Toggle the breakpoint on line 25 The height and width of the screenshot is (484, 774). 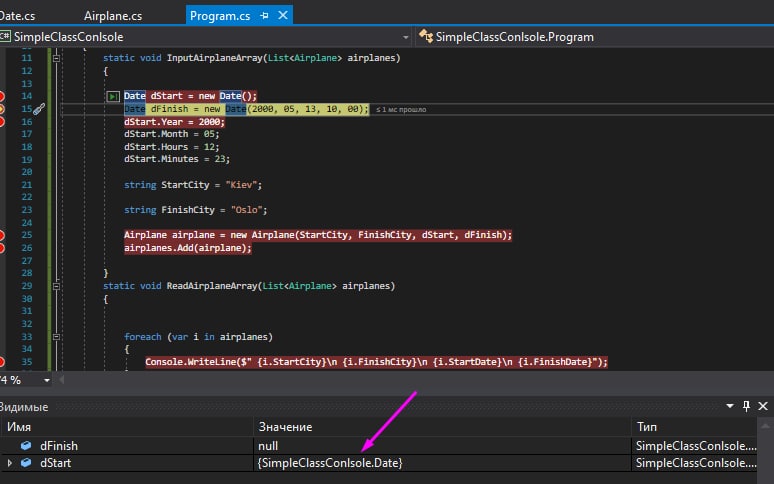point(1,235)
